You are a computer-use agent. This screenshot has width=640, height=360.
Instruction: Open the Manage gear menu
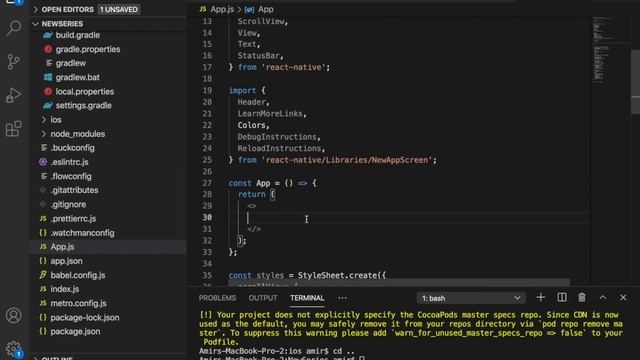[14, 349]
